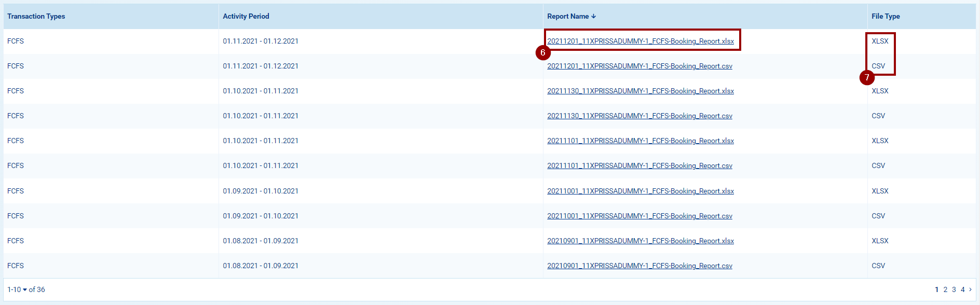The image size is (980, 305).
Task: Select current page 1 in pagination
Action: tap(936, 289)
